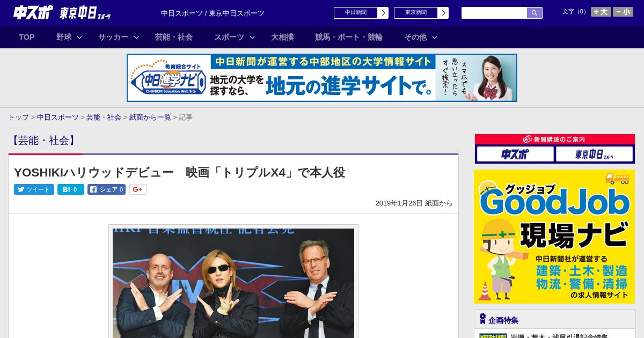This screenshot has width=644, height=338.
Task: Open the 競馬・ボート・競輪 menu item
Action: tap(349, 37)
